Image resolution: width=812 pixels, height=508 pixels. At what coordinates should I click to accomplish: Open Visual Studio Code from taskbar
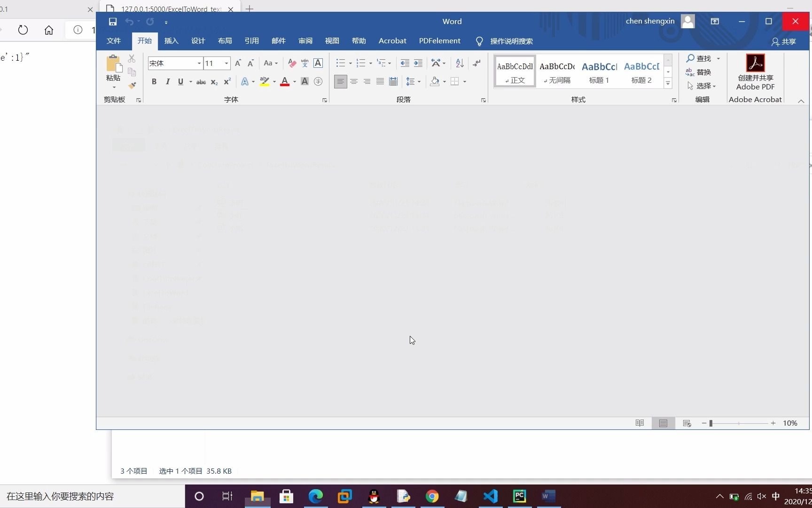tap(491, 496)
